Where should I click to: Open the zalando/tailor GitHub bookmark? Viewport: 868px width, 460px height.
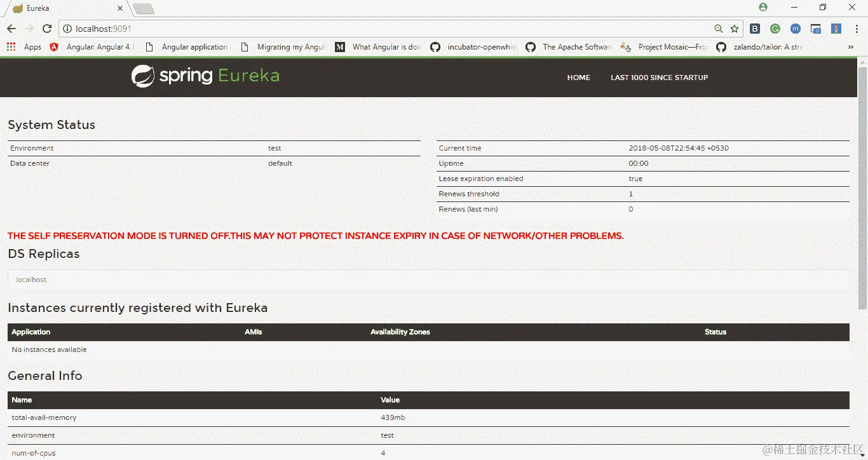pyautogui.click(x=759, y=47)
